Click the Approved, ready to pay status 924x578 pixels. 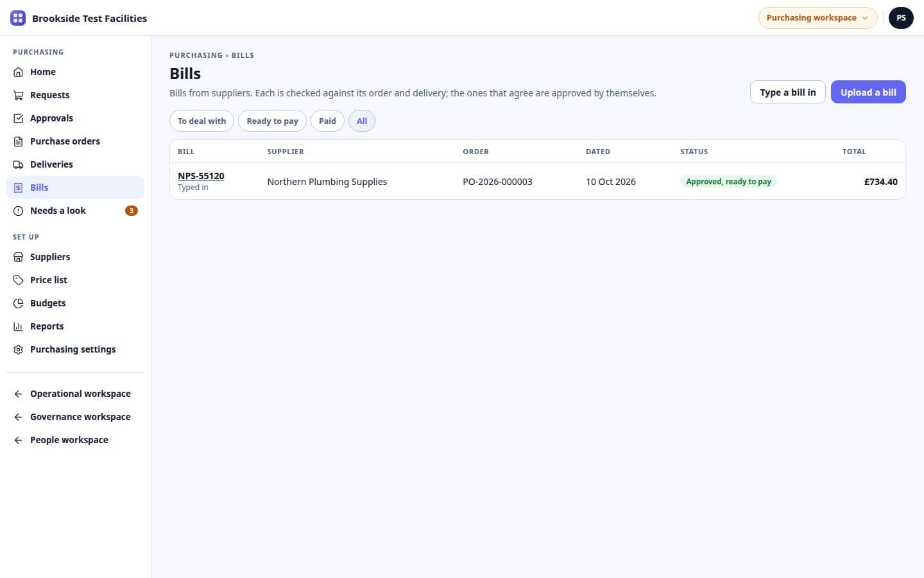pos(728,182)
